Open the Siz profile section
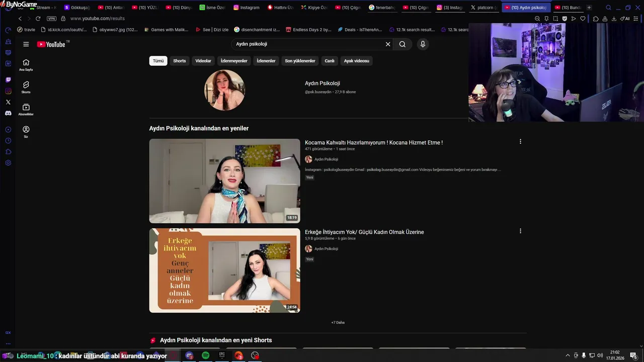This screenshot has width=644, height=362. (26, 132)
